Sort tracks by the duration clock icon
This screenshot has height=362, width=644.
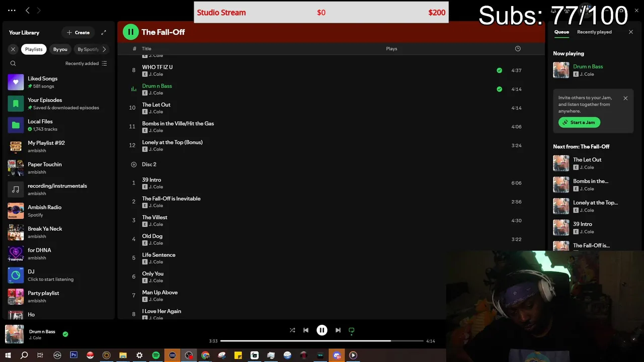click(518, 49)
